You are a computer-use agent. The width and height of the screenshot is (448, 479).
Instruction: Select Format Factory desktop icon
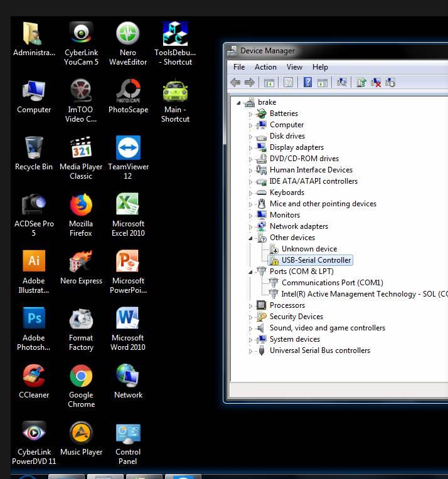[81, 329]
